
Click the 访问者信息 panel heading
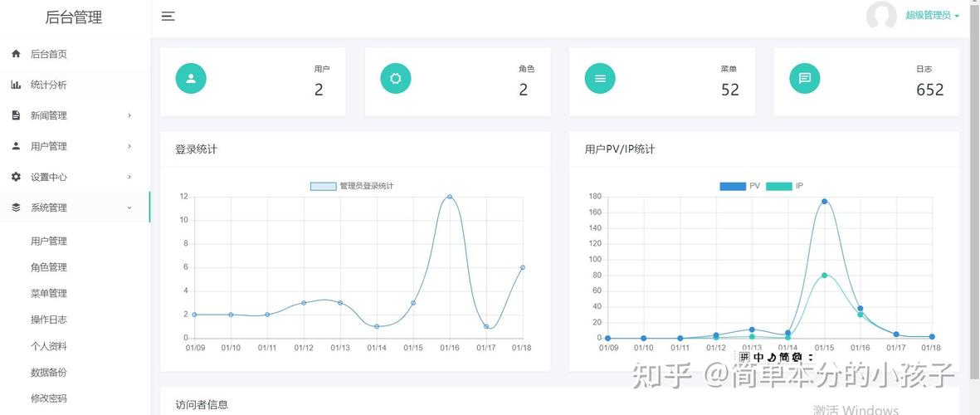pos(202,405)
